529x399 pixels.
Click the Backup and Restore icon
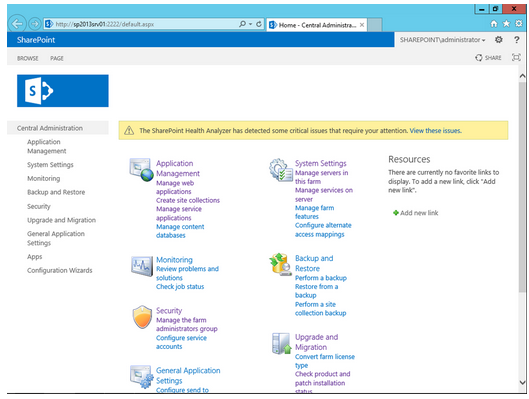280,264
